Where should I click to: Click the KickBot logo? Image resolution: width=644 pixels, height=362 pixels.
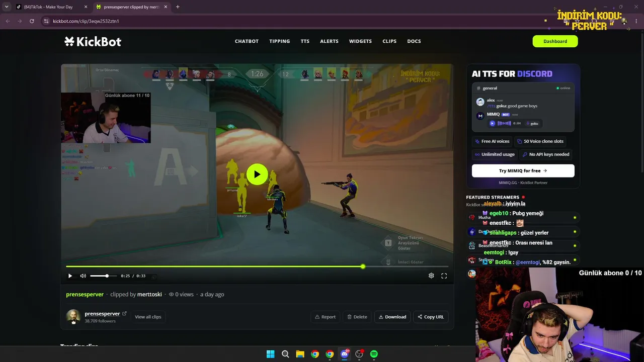coord(93,41)
